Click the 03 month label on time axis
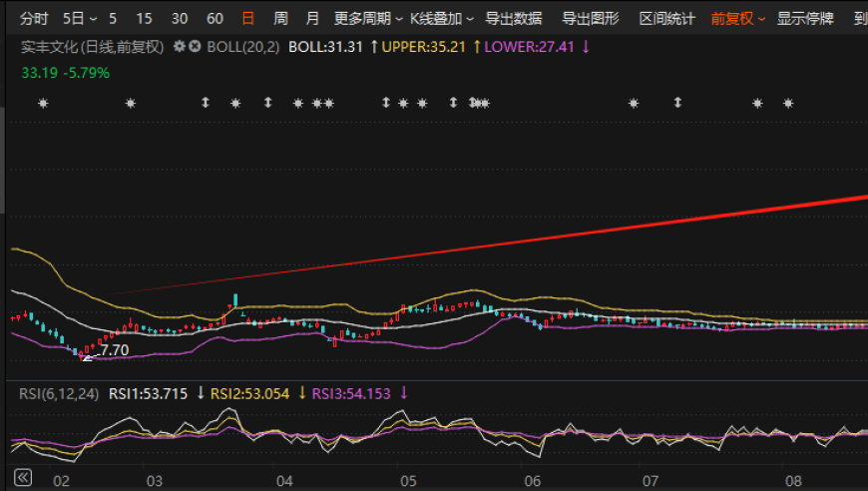Image resolution: width=868 pixels, height=491 pixels. tap(155, 481)
